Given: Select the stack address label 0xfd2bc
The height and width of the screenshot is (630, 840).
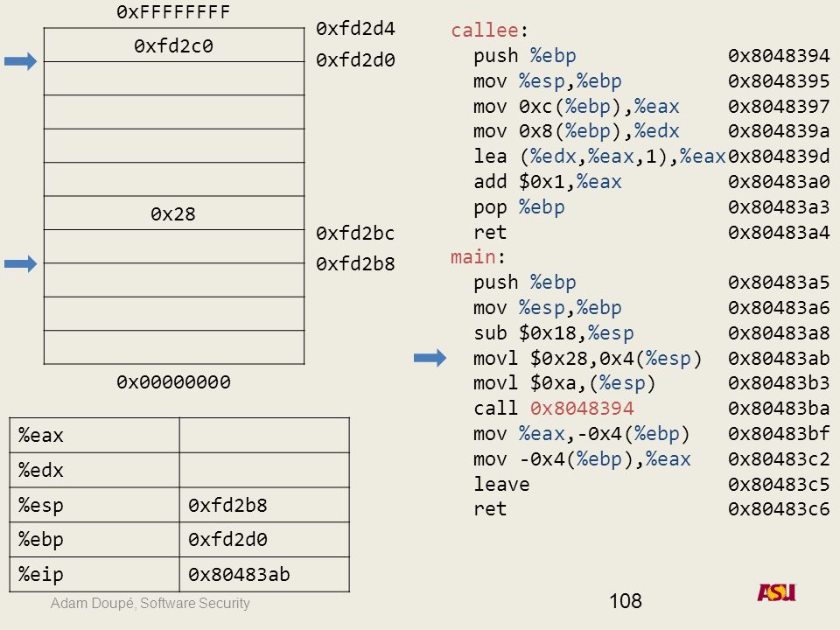Looking at the screenshot, I should coord(355,233).
